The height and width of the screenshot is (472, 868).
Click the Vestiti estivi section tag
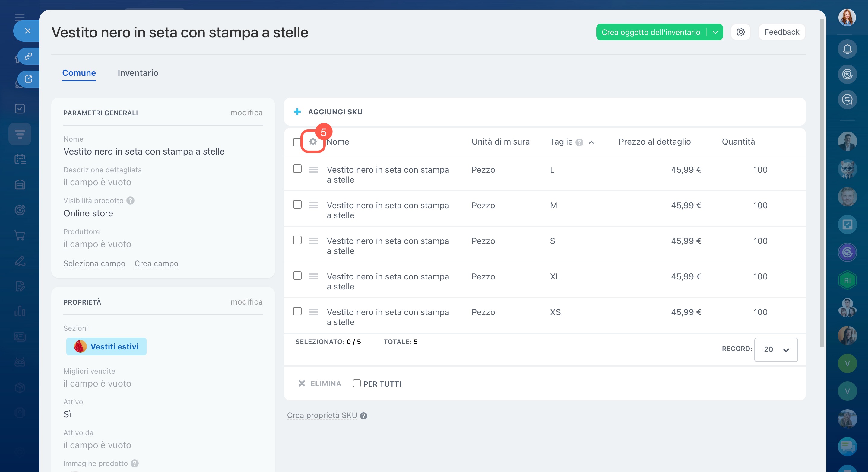106,346
